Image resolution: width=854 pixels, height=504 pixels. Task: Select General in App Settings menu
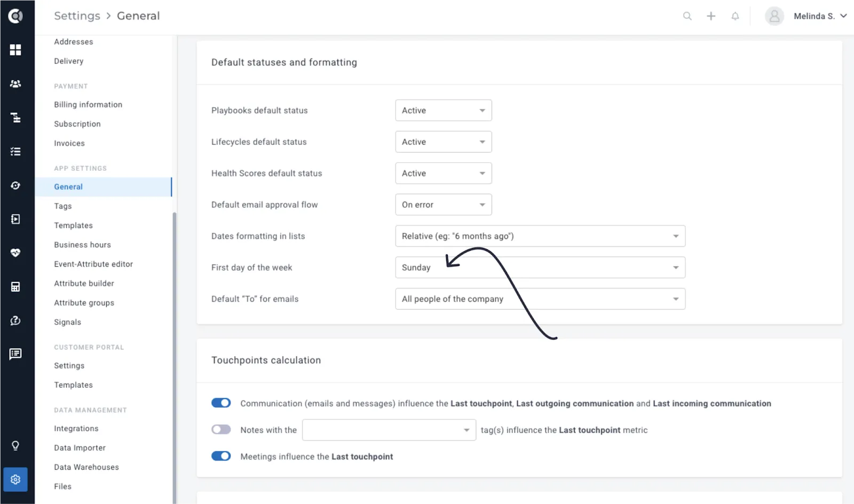pos(104,187)
